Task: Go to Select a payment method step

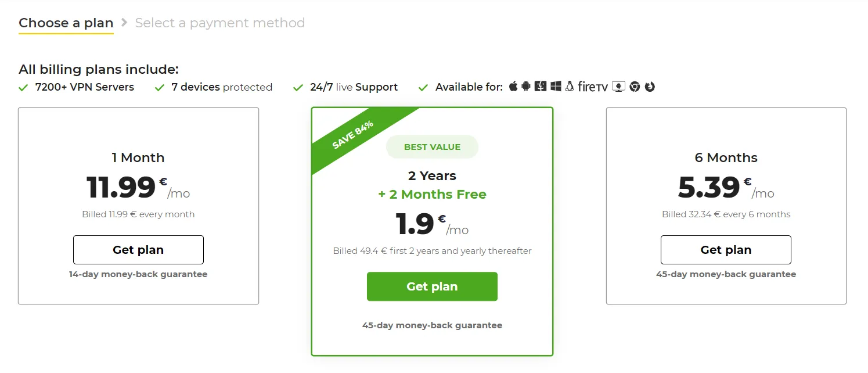Action: [219, 23]
